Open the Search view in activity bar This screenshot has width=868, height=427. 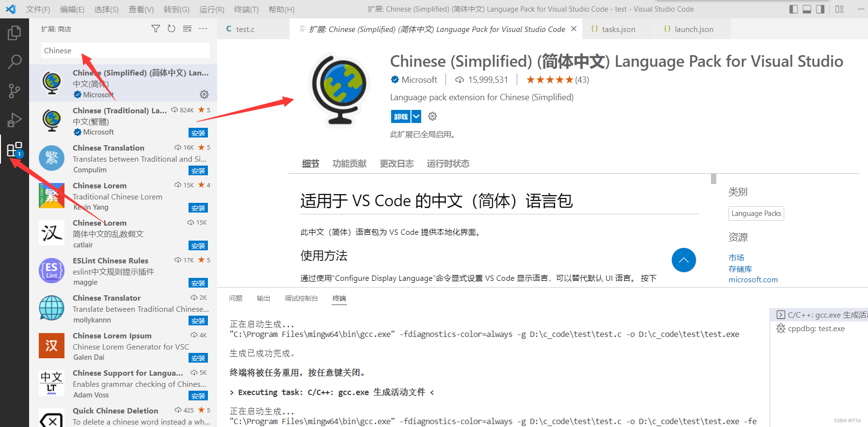coord(14,61)
